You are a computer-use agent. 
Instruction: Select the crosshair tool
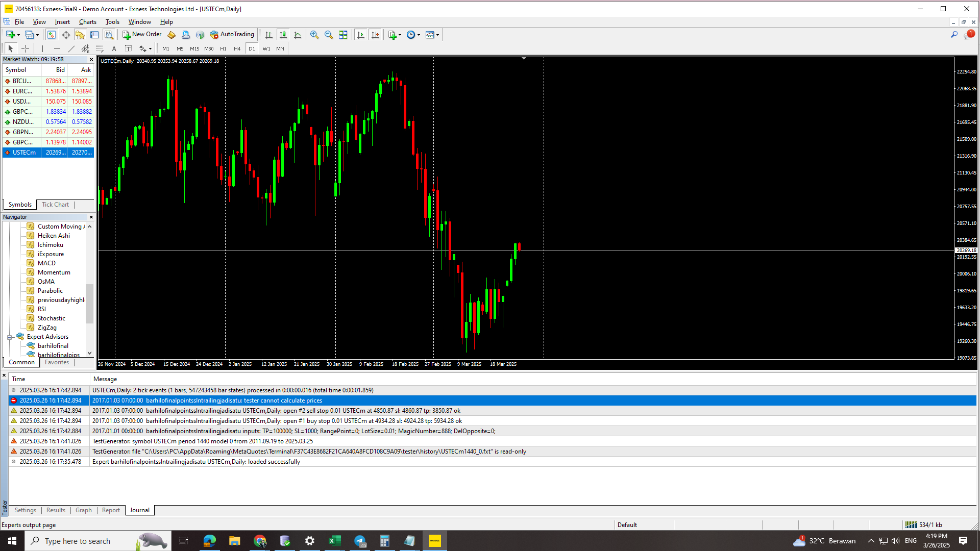[25, 48]
